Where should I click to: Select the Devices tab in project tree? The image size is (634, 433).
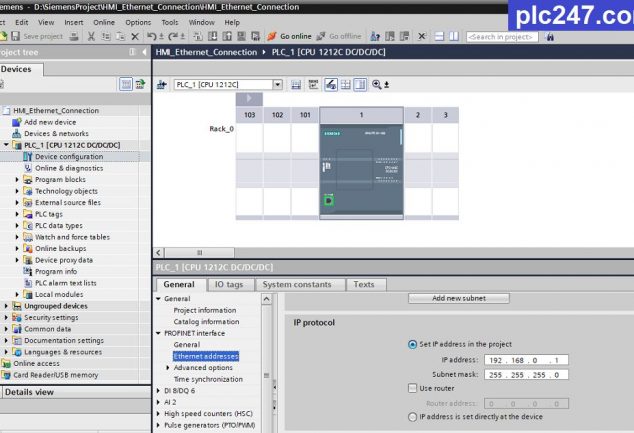pyautogui.click(x=20, y=69)
